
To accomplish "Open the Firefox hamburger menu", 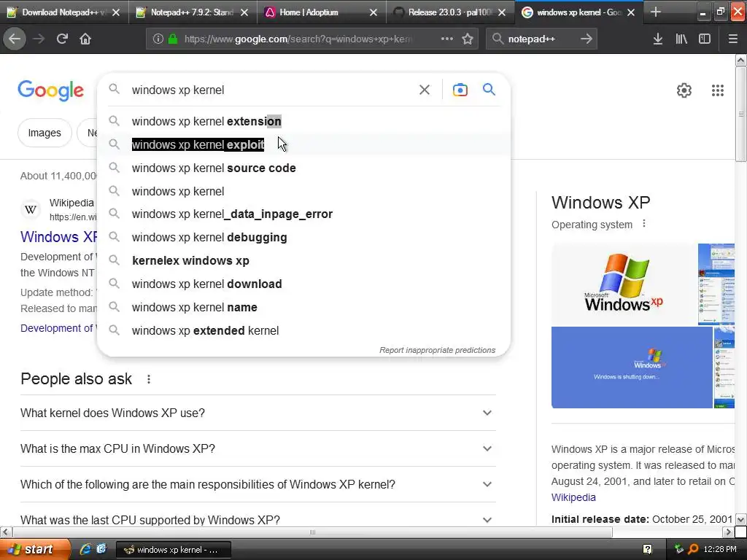I will (733, 39).
